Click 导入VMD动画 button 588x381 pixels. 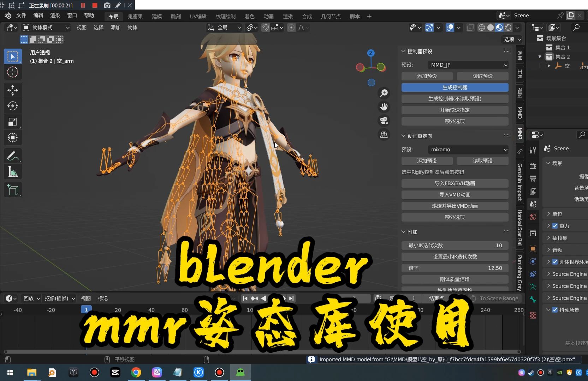click(x=455, y=195)
